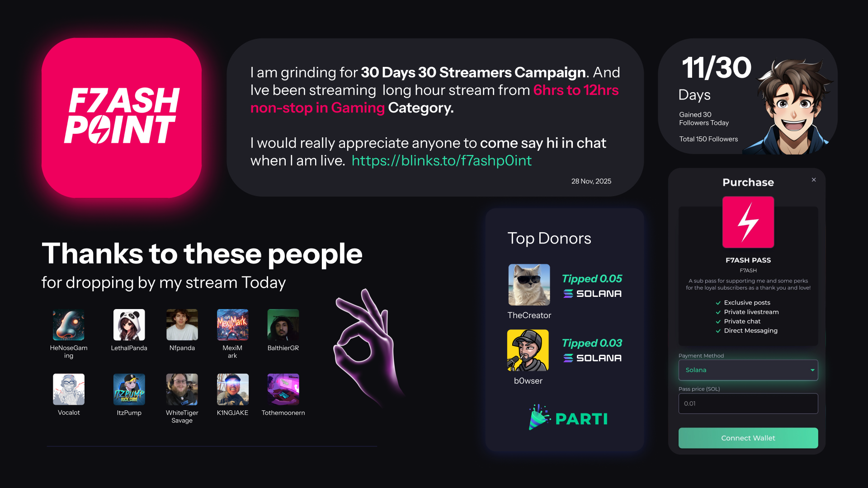Open b0wser's donor avatar
Viewport: 868px width, 488px height.
coord(528,350)
